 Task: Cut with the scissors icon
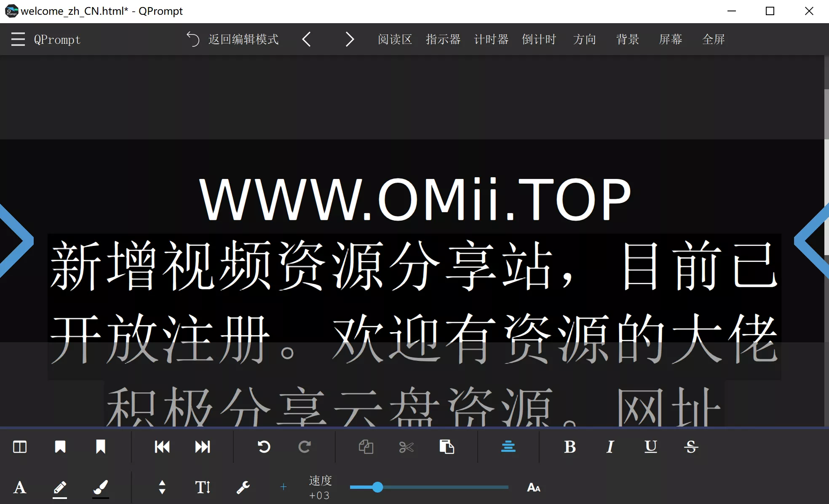coord(406,447)
